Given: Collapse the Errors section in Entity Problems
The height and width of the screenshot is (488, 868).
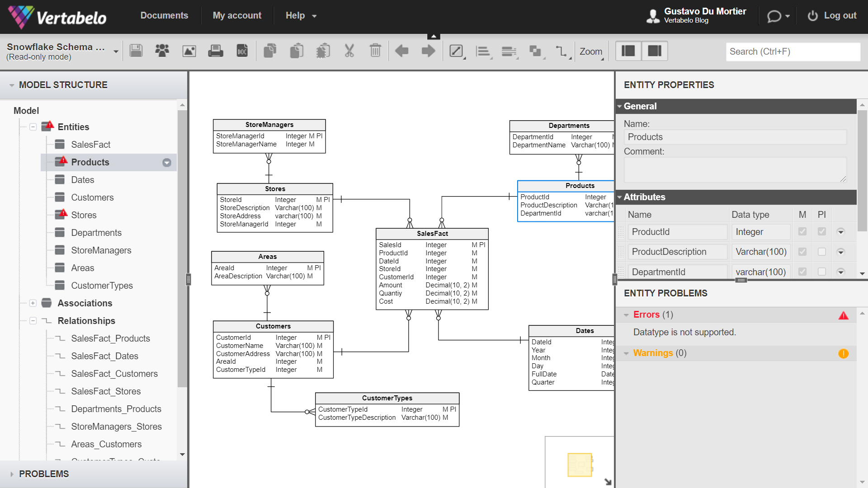Looking at the screenshot, I should click(627, 314).
